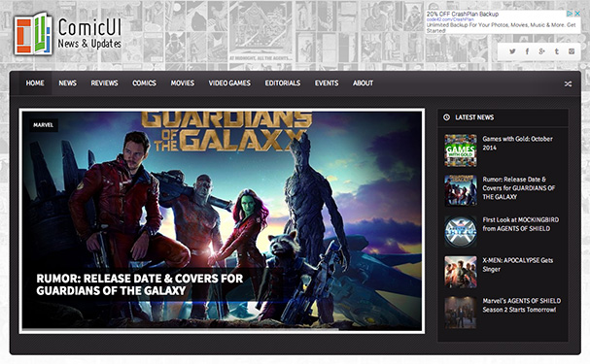Open the Google Plus social icon

point(541,51)
